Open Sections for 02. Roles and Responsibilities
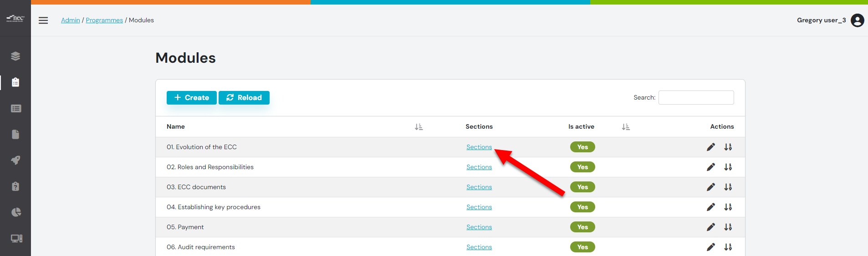 479,167
